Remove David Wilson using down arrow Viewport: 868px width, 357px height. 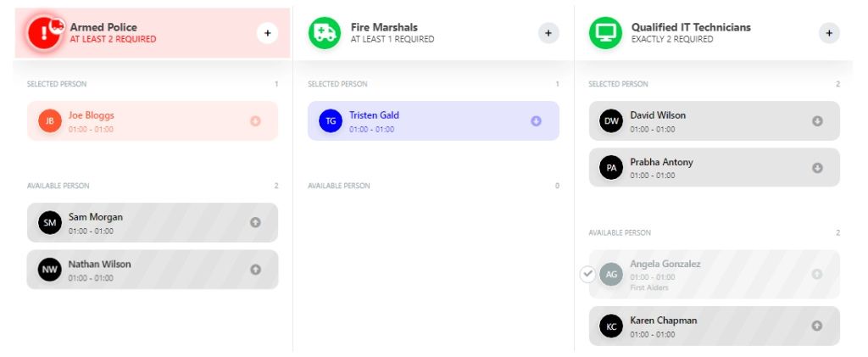[x=817, y=121]
